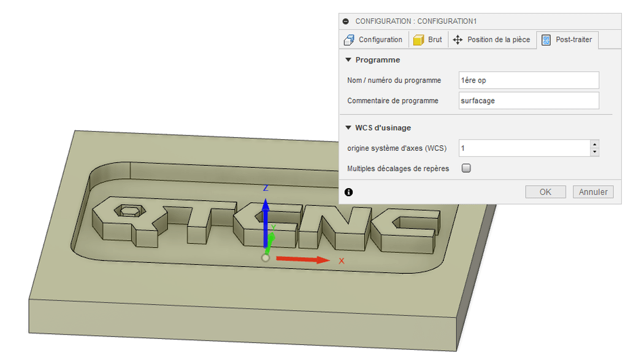Image resolution: width=628 pixels, height=364 pixels.
Task: Open the Configuration tab
Action: [x=373, y=40]
